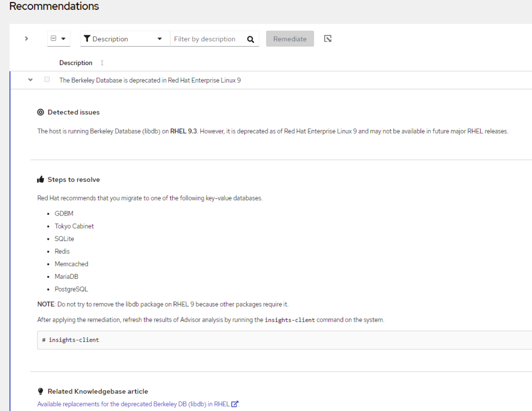Click the Detected issues target icon
Viewport: 532px width, 411px height.
[x=41, y=112]
